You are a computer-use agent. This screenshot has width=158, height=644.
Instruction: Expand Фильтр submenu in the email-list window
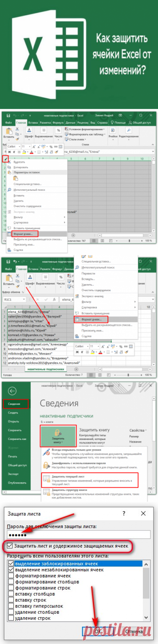(x=106, y=302)
